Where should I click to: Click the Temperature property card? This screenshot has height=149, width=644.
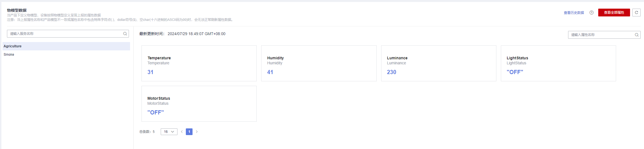[x=199, y=63]
